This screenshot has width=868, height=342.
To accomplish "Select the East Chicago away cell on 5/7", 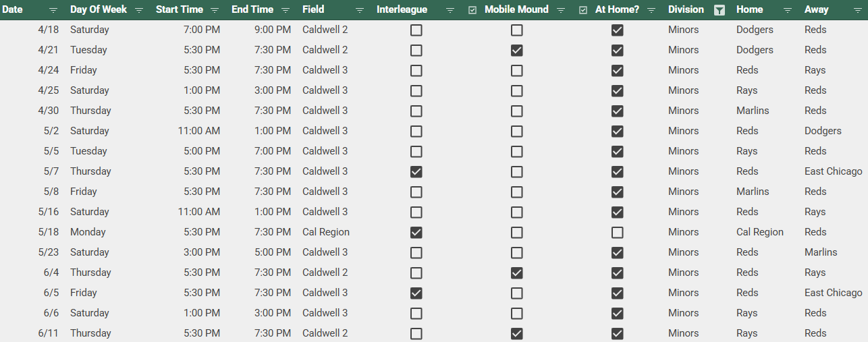I will [833, 171].
